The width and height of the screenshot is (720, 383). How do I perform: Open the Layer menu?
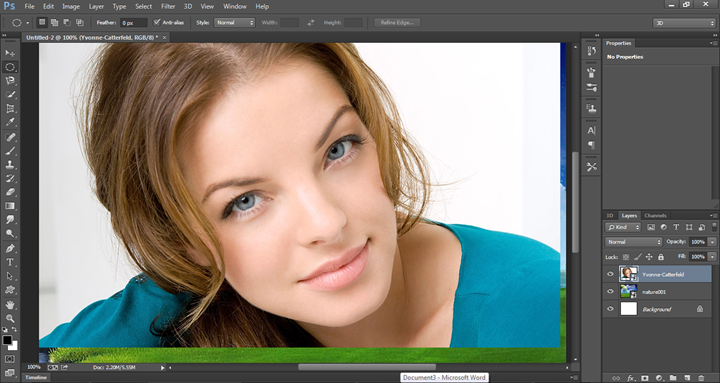(x=96, y=6)
